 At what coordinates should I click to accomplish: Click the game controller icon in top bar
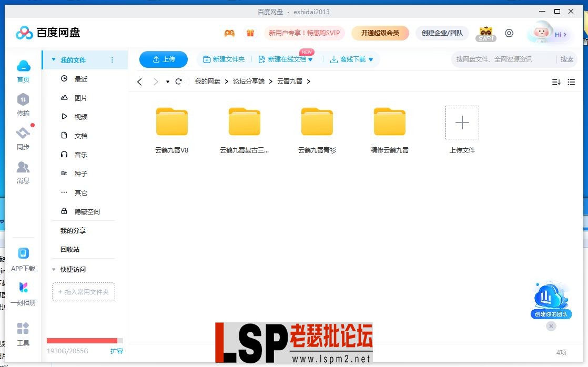[x=229, y=33]
